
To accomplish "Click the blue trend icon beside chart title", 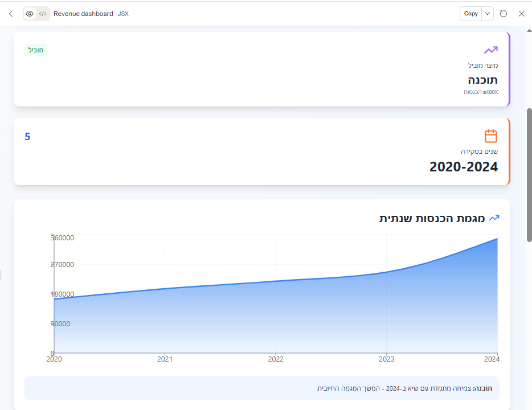I will tap(494, 218).
